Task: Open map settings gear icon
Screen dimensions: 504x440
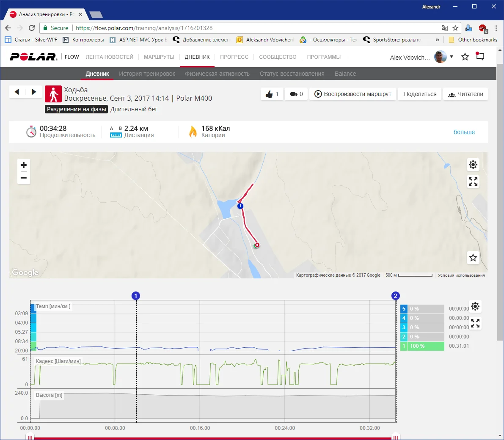Action: pos(473,165)
